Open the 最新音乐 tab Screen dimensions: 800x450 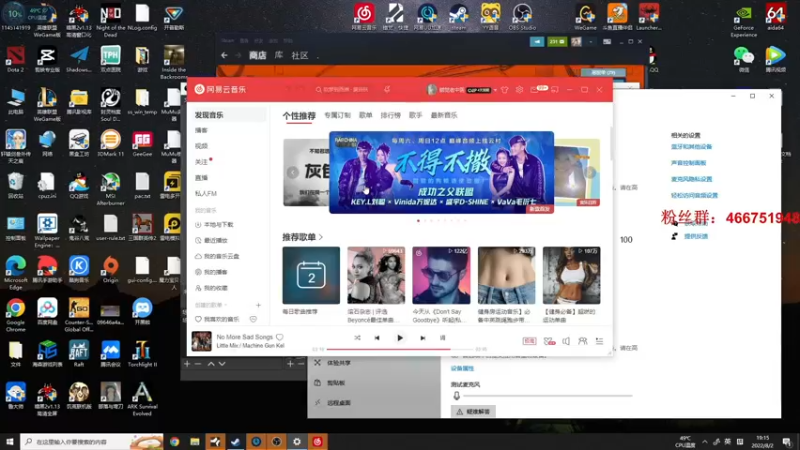click(444, 115)
